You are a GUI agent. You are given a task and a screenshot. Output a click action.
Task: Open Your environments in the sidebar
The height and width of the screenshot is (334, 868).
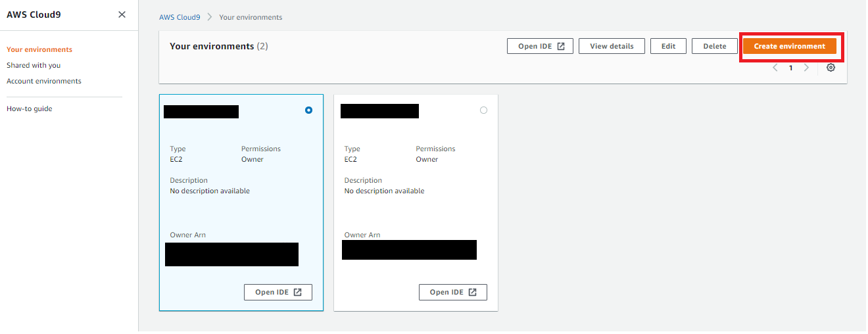pos(39,49)
